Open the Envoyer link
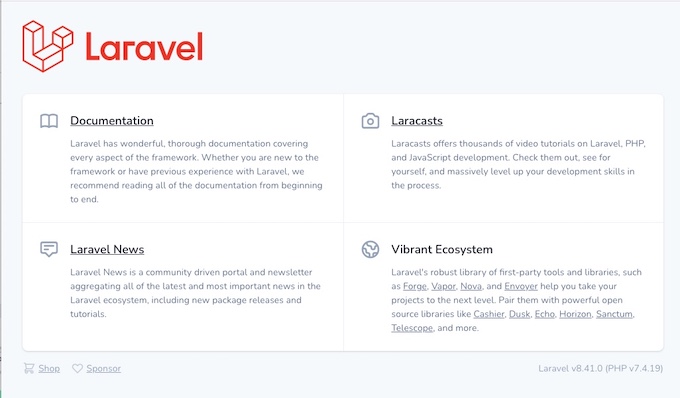The width and height of the screenshot is (680, 398). coord(521,286)
